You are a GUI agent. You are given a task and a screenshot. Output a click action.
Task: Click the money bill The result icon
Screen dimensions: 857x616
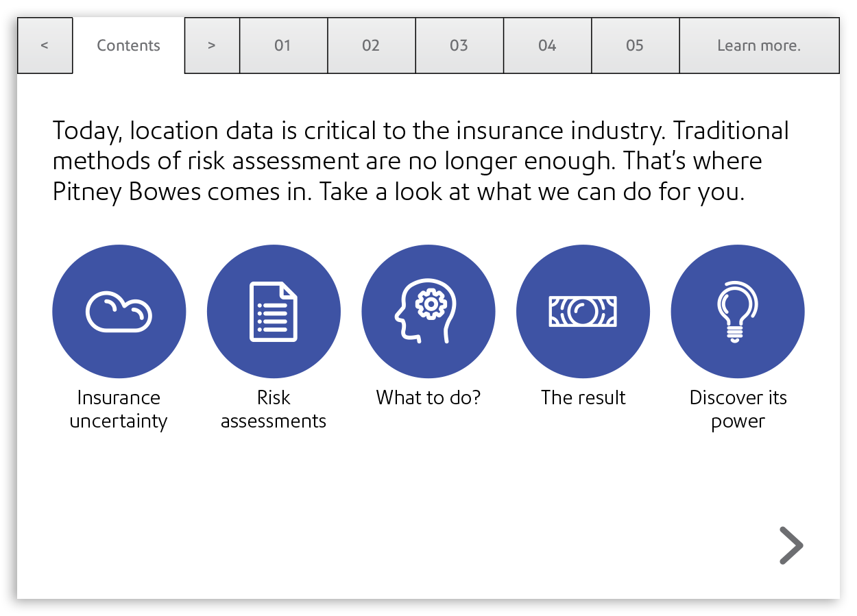583,312
